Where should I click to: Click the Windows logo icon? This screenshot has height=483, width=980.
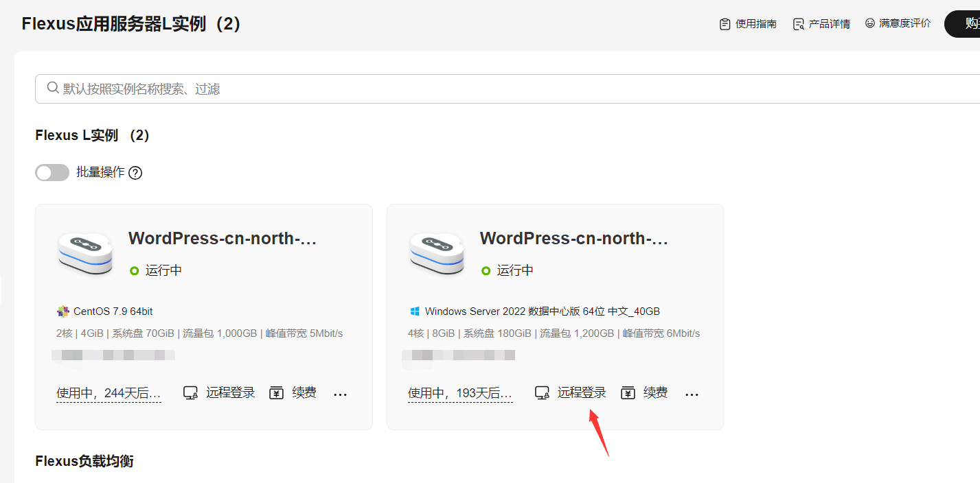pyautogui.click(x=415, y=311)
